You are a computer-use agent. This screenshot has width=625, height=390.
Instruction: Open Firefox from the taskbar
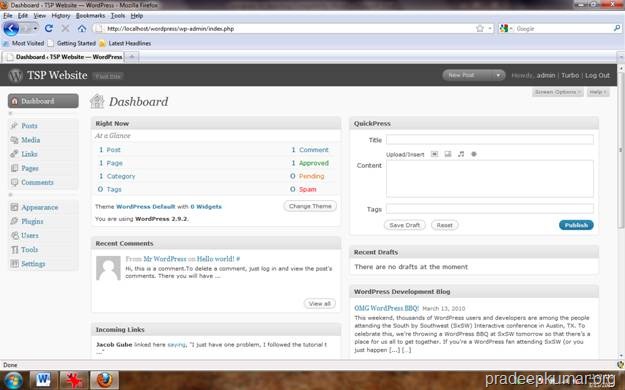tap(104, 380)
